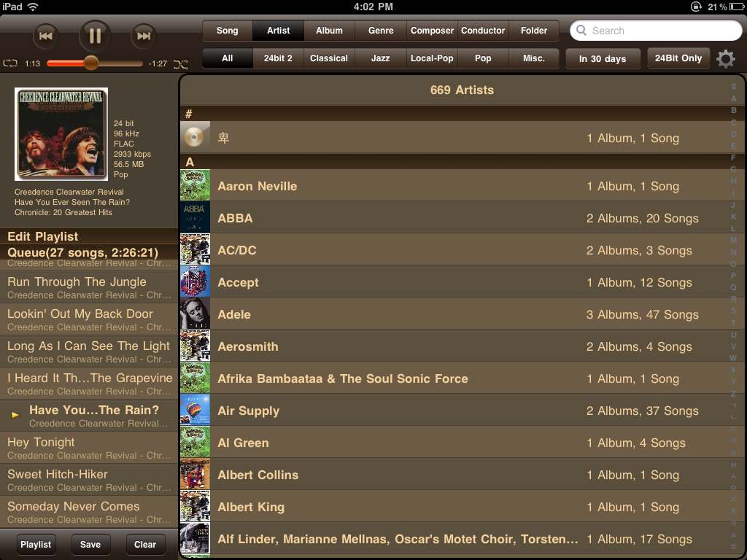
Task: Switch to the Folder tab
Action: click(534, 31)
